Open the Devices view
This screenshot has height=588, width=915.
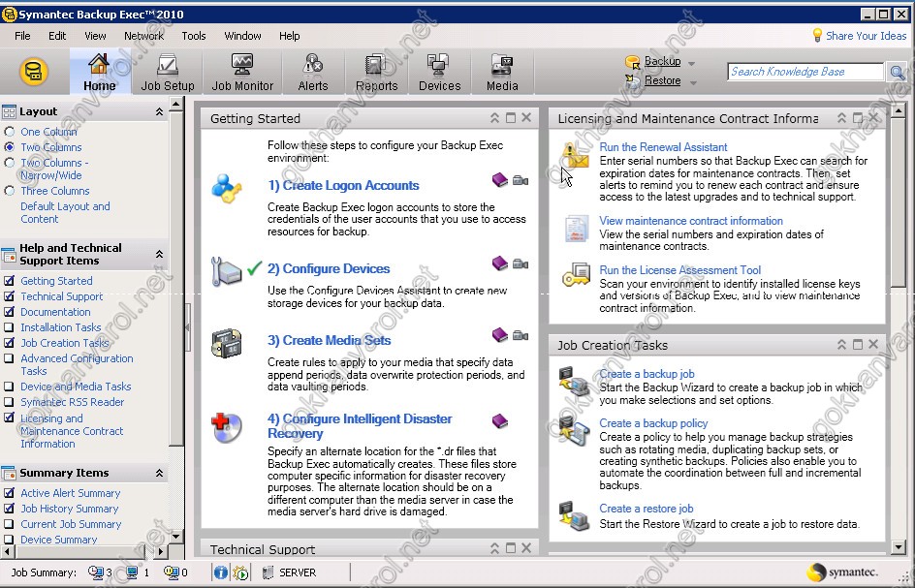click(x=439, y=73)
